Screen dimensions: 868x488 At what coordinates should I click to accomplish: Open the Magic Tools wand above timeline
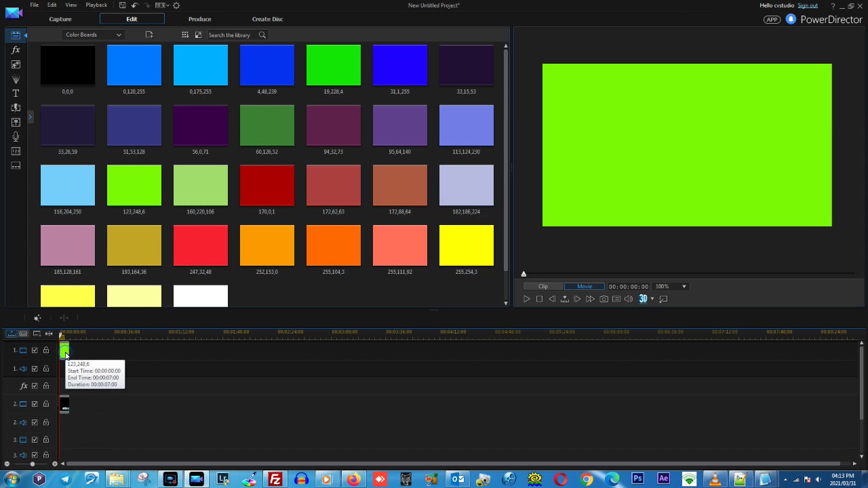(x=37, y=318)
